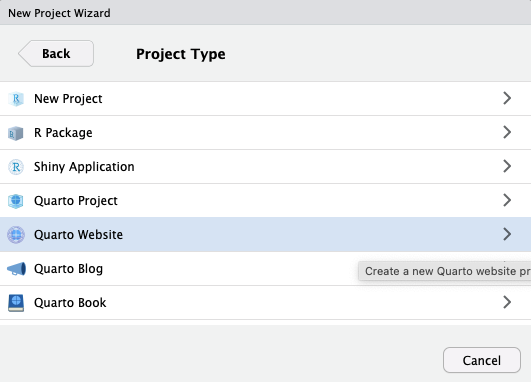Click the New Project Wizard title bar

[266, 13]
